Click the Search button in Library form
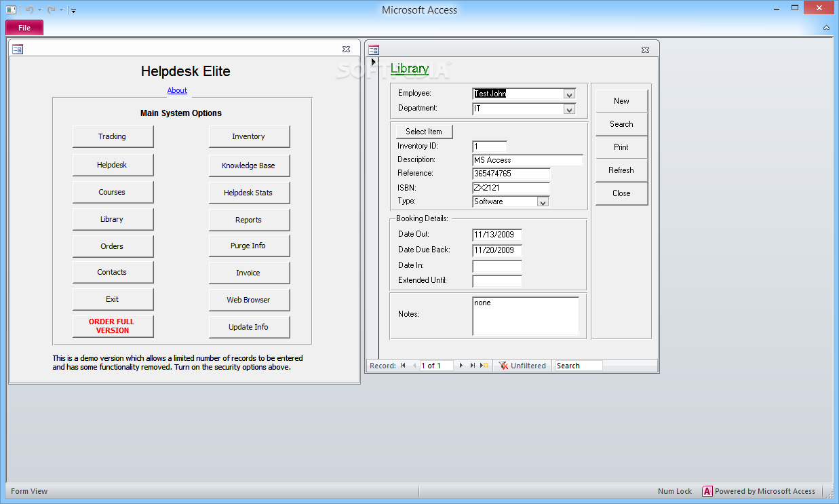This screenshot has width=839, height=504. [622, 124]
